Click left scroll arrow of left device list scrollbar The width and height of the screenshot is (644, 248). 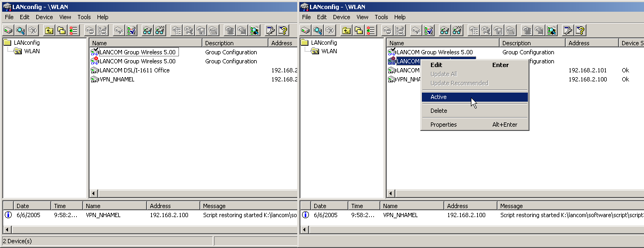[94, 194]
